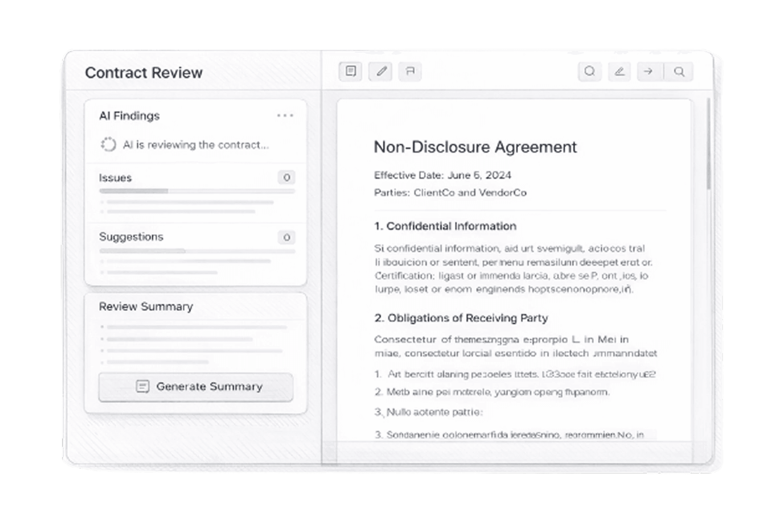
Task: Click the circular comment icon in toolbar
Action: (x=590, y=71)
